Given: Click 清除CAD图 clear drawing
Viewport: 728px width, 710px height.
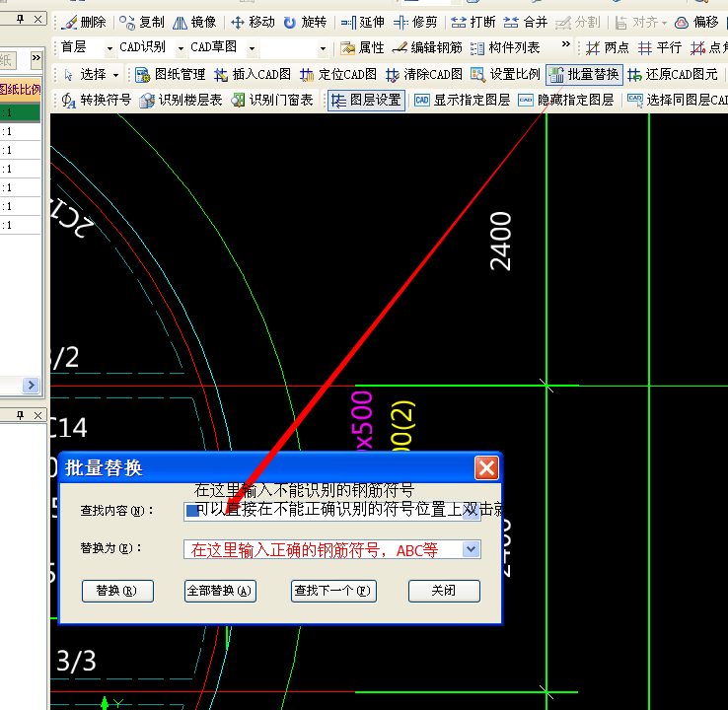Looking at the screenshot, I should tap(424, 74).
